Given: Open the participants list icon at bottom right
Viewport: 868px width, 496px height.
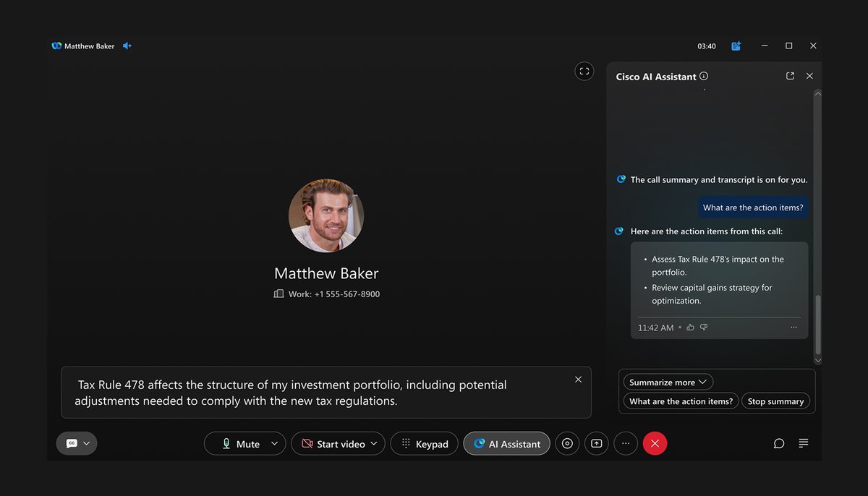Looking at the screenshot, I should pos(803,443).
